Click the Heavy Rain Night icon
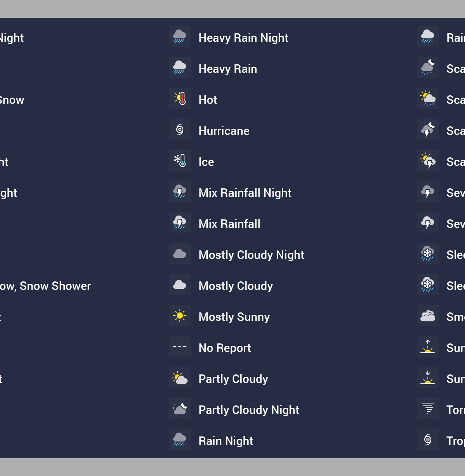The image size is (465, 476). tap(180, 36)
